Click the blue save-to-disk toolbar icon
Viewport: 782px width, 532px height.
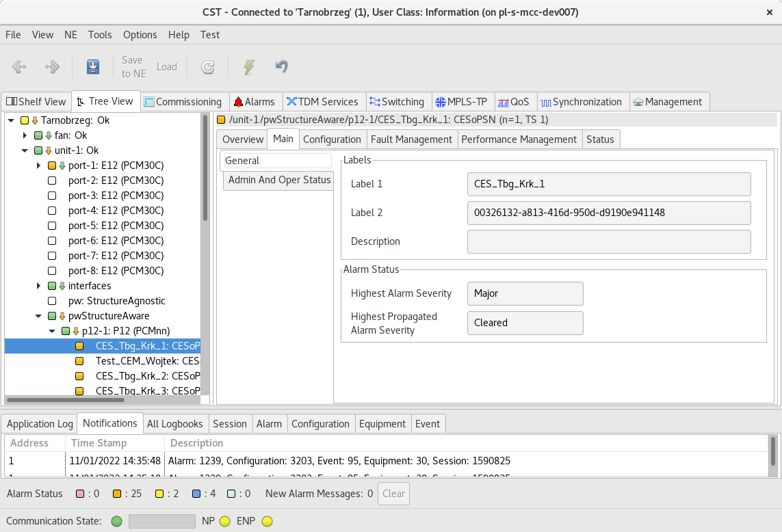[x=93, y=67]
